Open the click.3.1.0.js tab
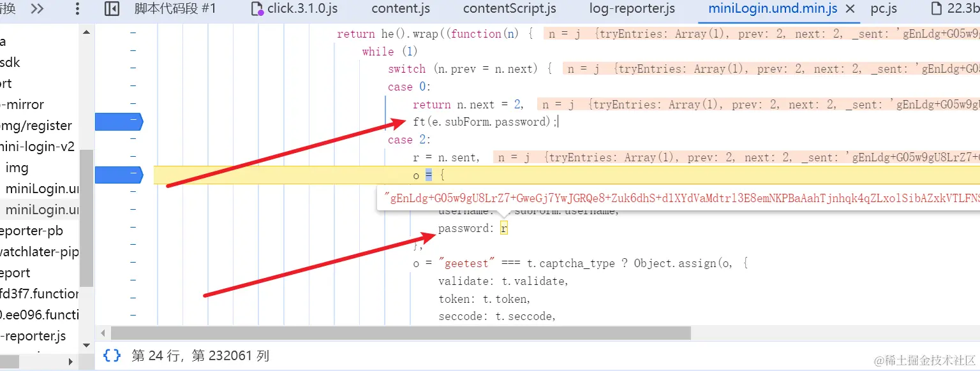 click(295, 9)
